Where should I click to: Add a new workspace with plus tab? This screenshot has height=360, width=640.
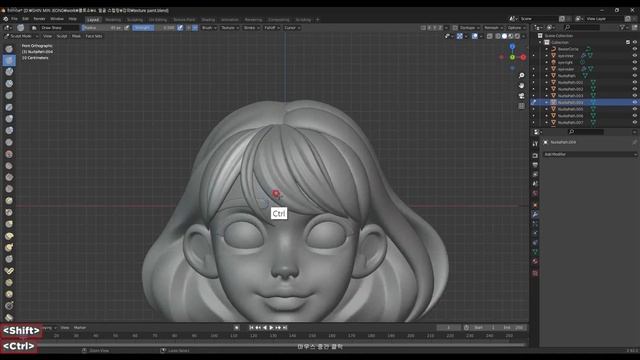[318, 20]
